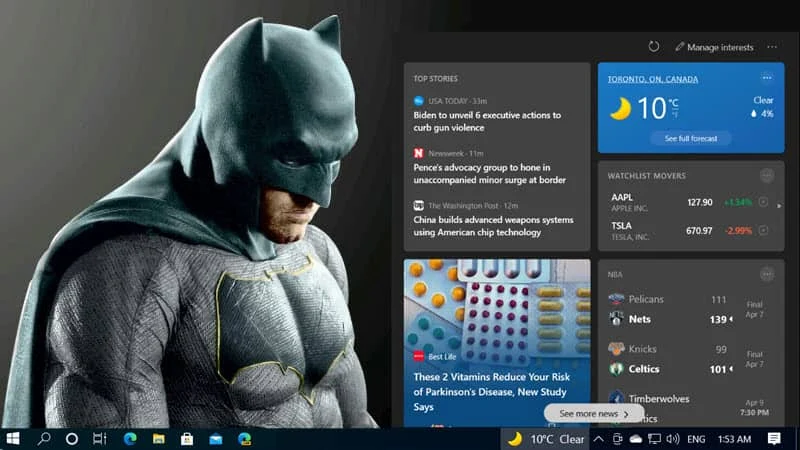Switch temperature unit to °C
This screenshot has height=450, width=800.
(673, 104)
